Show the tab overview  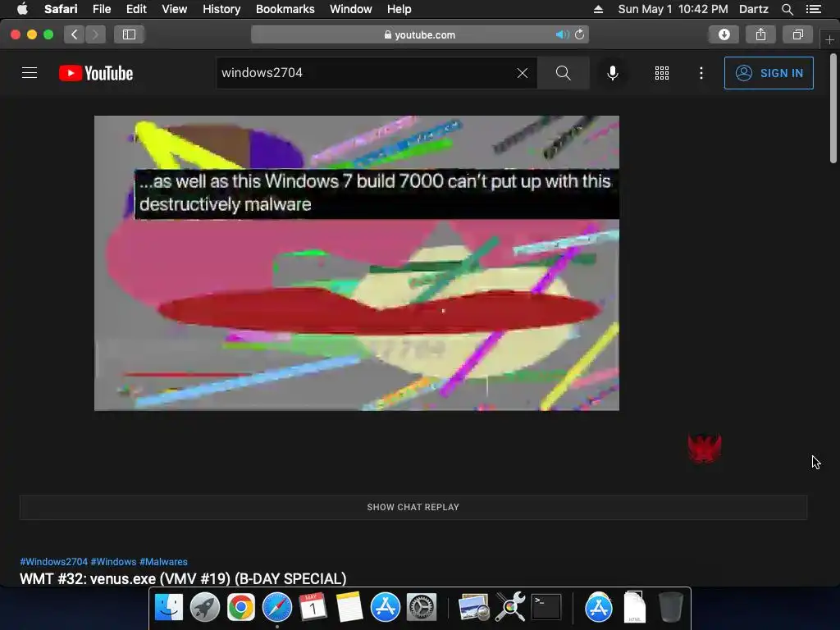coord(797,34)
